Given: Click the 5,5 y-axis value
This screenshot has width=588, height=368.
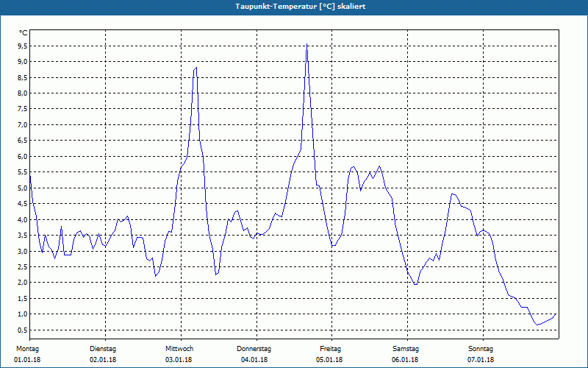Looking at the screenshot, I should click(x=23, y=172).
